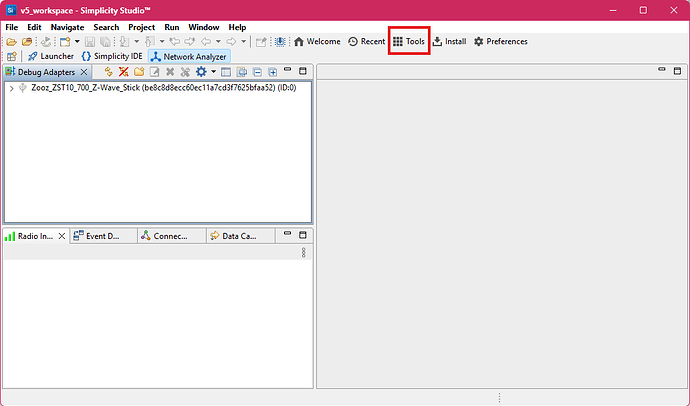
Task: Expand the Zooz_ZST10_700_Z-Wave_Stick tree node
Action: pos(11,88)
